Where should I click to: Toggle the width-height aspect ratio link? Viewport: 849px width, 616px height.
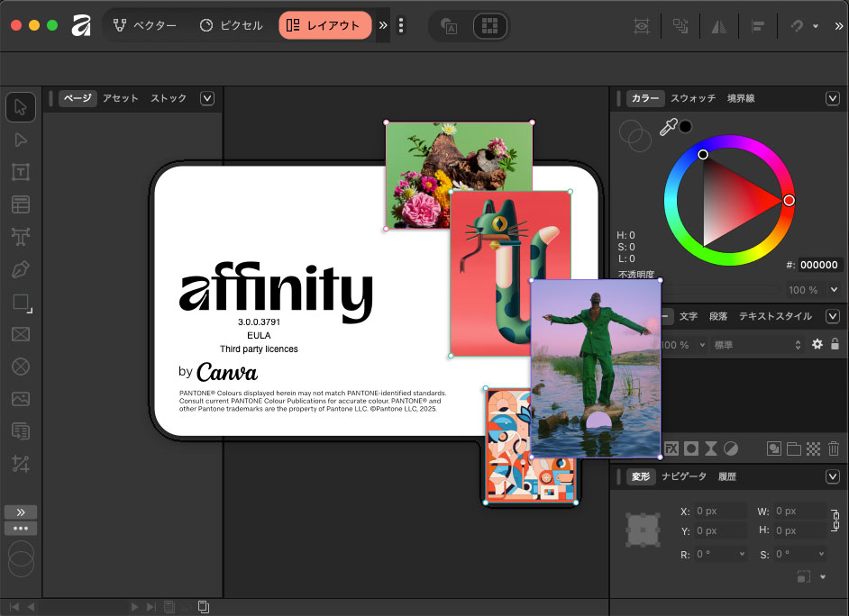pos(835,521)
